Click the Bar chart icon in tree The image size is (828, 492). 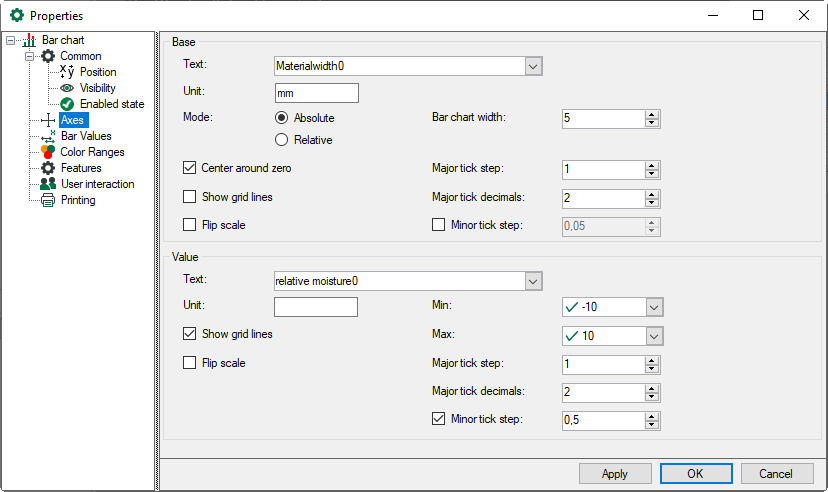[x=29, y=40]
